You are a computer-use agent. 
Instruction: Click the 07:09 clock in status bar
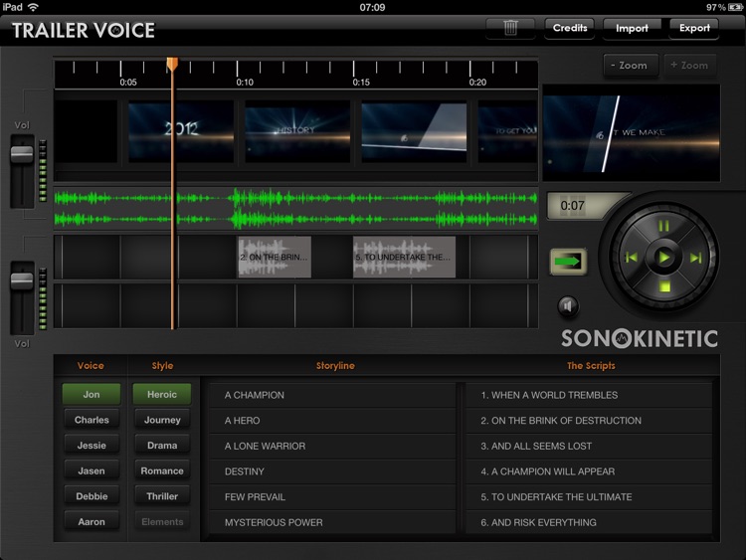(372, 7)
